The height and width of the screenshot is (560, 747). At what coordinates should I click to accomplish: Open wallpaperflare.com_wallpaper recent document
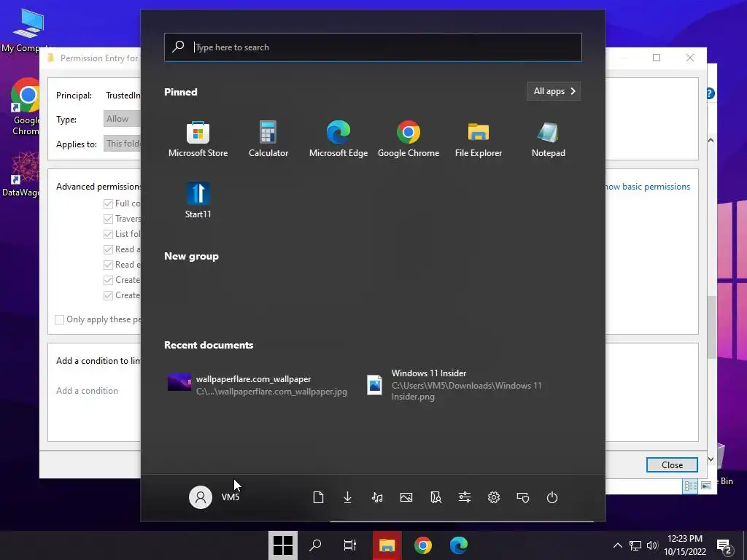(258, 385)
